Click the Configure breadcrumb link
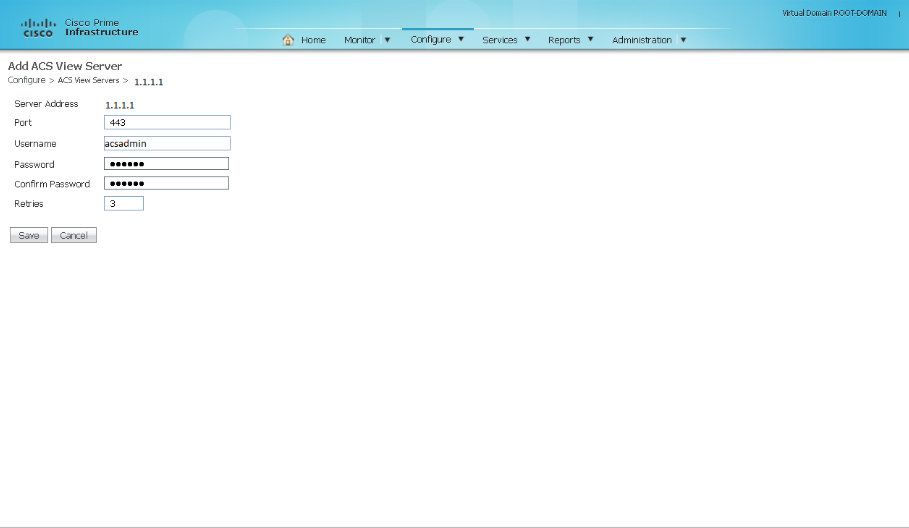 point(26,80)
